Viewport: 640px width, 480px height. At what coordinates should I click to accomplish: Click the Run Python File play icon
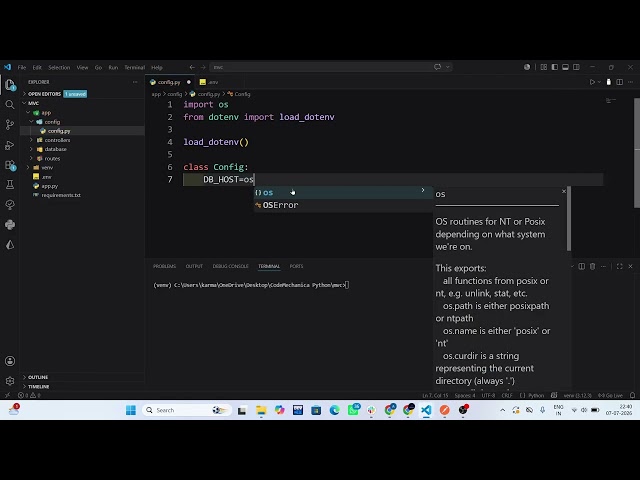592,82
